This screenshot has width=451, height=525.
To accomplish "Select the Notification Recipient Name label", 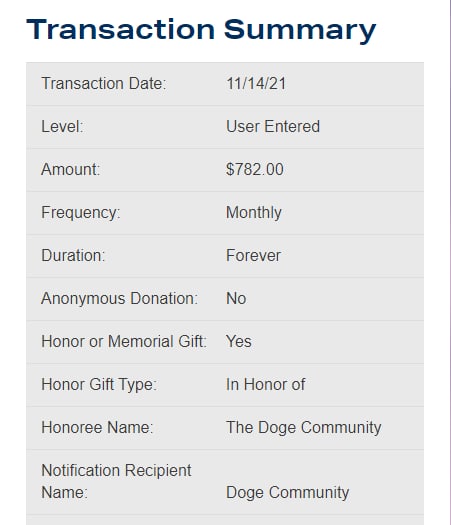I will click(x=116, y=481).
